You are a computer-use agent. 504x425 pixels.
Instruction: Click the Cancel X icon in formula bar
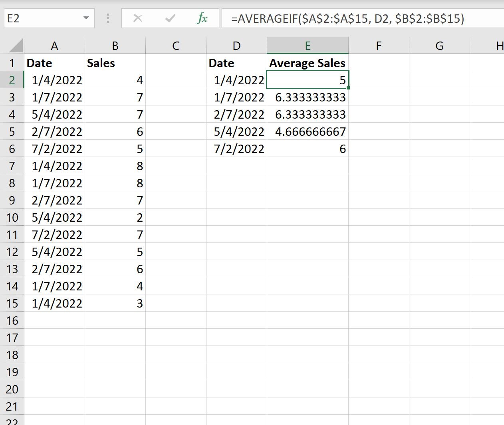click(x=138, y=18)
